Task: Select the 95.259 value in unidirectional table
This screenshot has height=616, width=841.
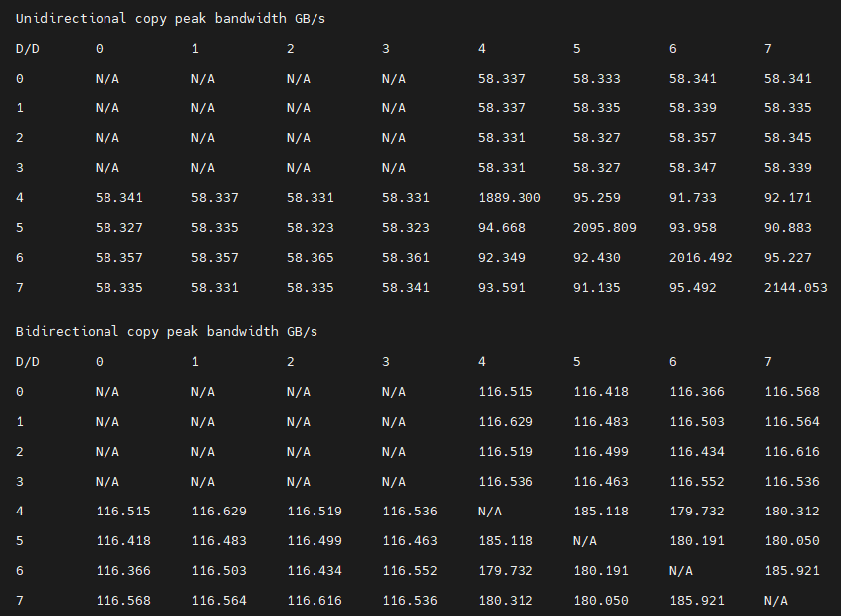Action: 596,198
